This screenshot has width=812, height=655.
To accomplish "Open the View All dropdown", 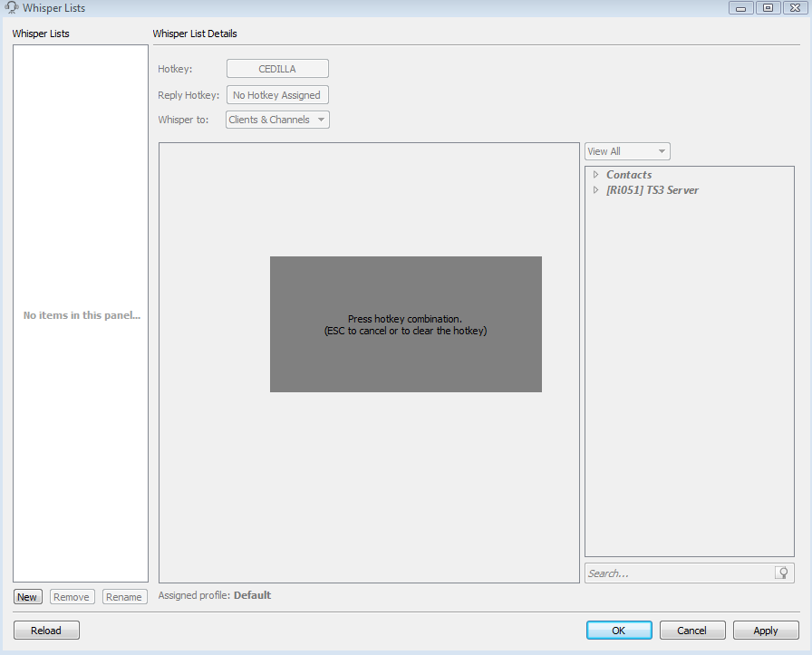I will point(627,151).
